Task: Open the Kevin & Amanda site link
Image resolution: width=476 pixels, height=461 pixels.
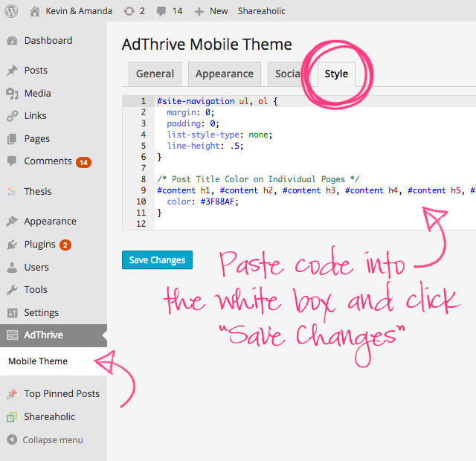Action: point(79,11)
